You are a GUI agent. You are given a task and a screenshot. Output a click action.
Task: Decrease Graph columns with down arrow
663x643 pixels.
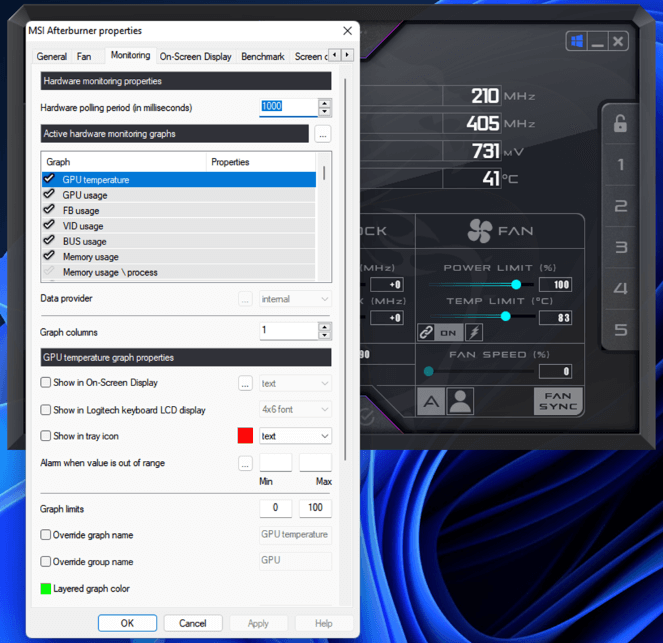coord(324,335)
